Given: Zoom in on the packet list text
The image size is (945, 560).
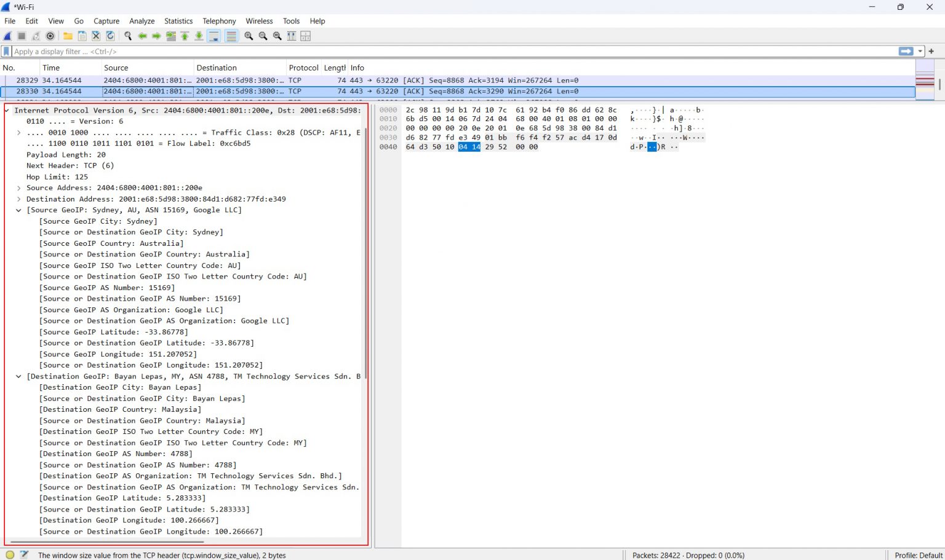Looking at the screenshot, I should click(249, 36).
